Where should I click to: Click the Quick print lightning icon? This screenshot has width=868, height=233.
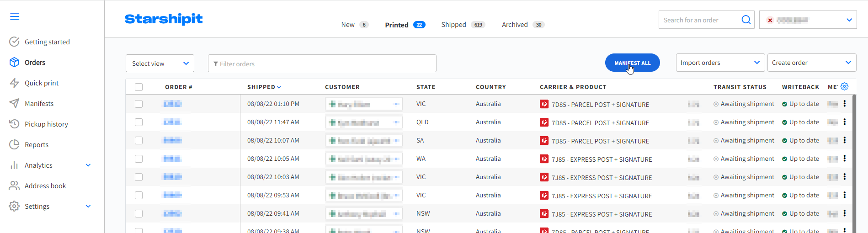click(x=14, y=83)
